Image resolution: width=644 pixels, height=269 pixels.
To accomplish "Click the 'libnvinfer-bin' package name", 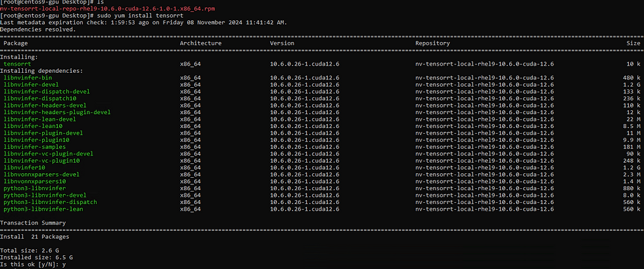I will tap(28, 77).
